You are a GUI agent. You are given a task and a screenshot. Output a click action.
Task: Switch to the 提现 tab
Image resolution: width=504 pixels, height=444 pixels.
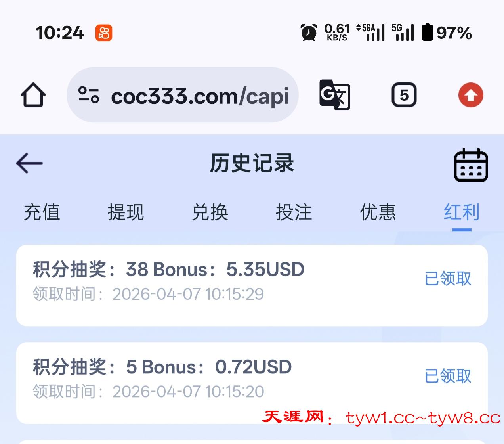(126, 212)
